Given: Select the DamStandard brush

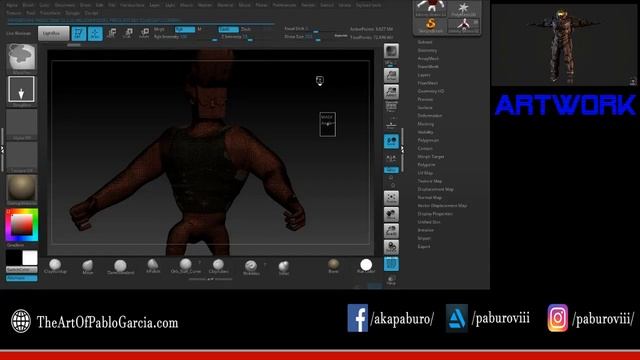Looking at the screenshot, I should (x=120, y=266).
